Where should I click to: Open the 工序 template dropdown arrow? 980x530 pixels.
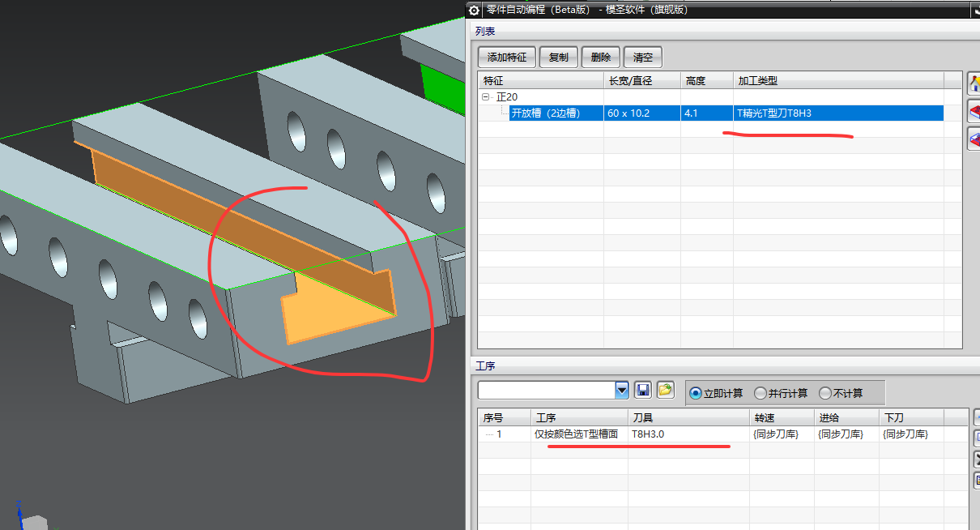click(x=622, y=391)
